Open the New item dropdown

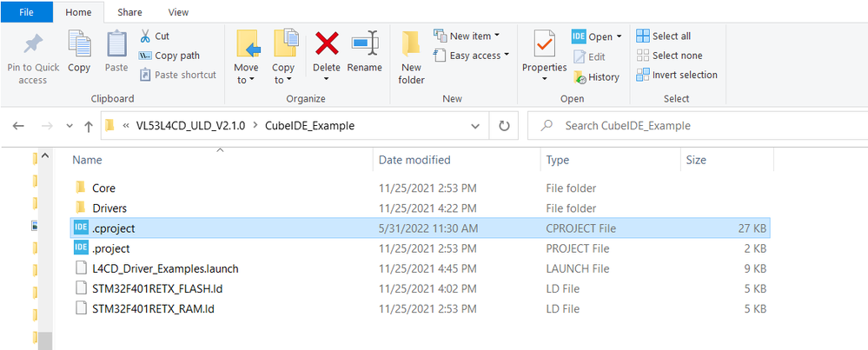[x=496, y=36]
